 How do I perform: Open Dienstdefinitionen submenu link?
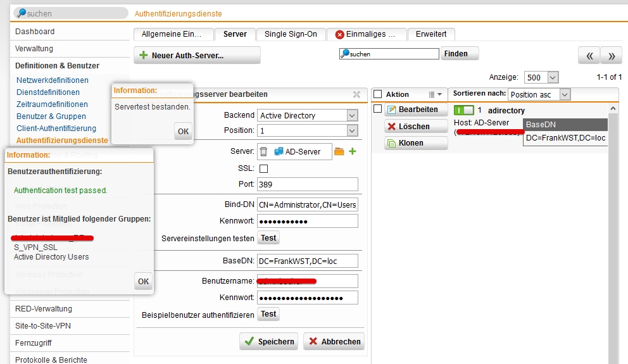(x=48, y=92)
